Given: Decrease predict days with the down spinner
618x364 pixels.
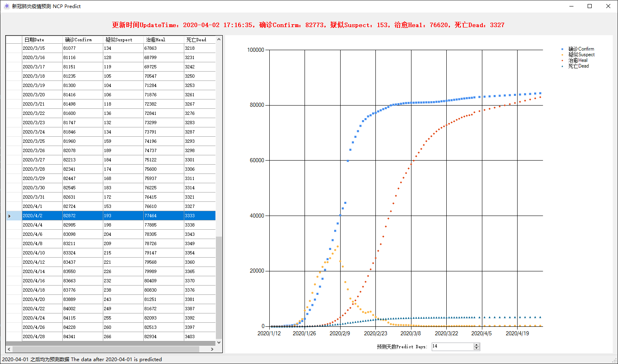Looking at the screenshot, I should point(477,348).
